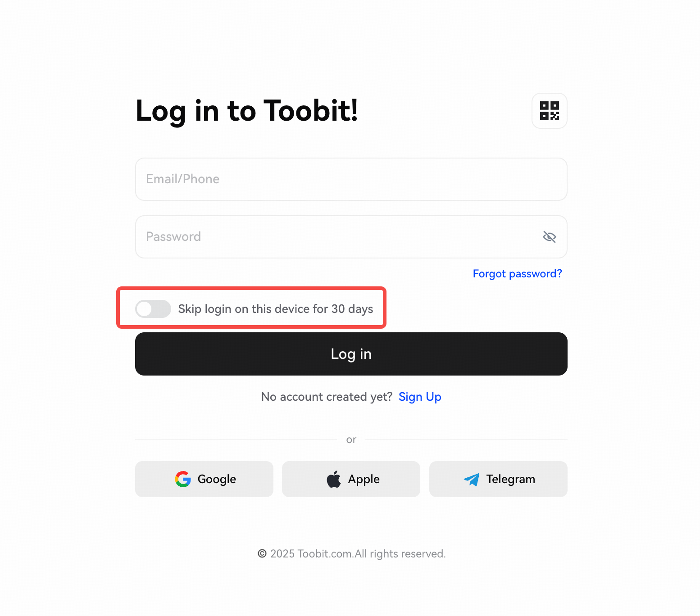Click the '2025 Toobit.com' rights reserved text
The image size is (700, 616).
click(x=358, y=553)
